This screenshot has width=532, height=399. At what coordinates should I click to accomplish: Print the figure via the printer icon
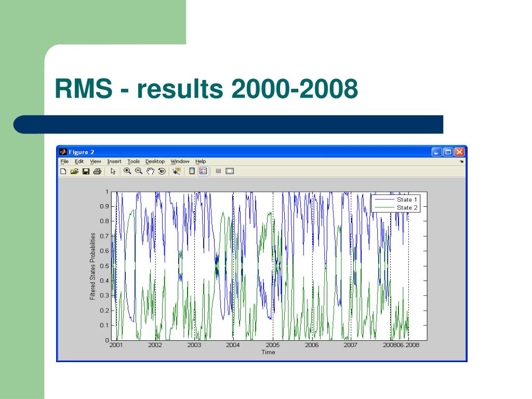(97, 171)
